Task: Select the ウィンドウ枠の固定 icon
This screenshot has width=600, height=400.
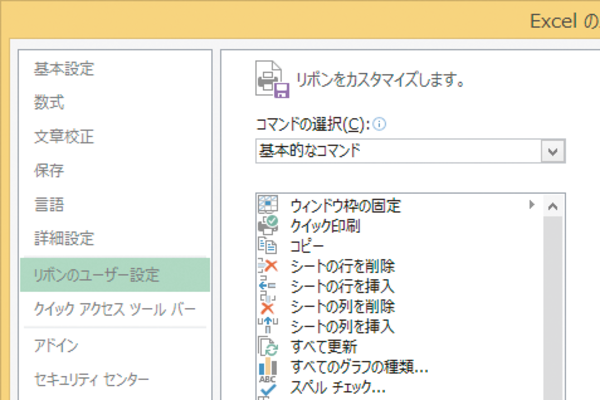Action: pyautogui.click(x=268, y=204)
